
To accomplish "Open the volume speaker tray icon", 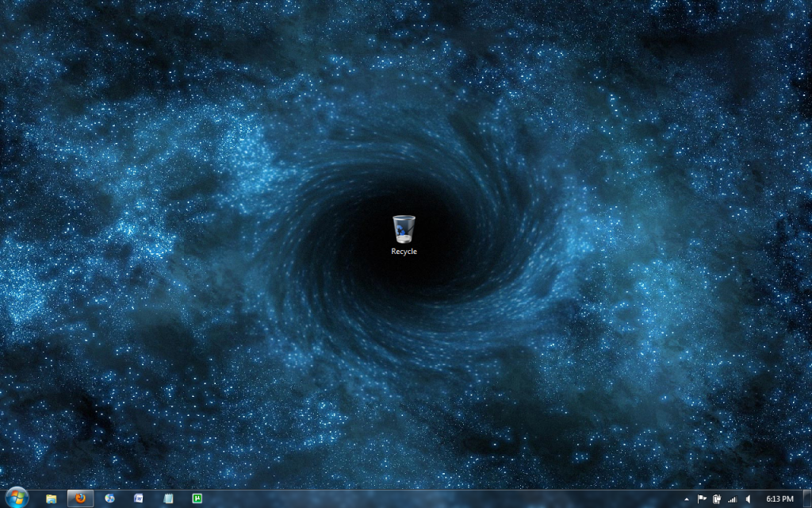I will [748, 499].
